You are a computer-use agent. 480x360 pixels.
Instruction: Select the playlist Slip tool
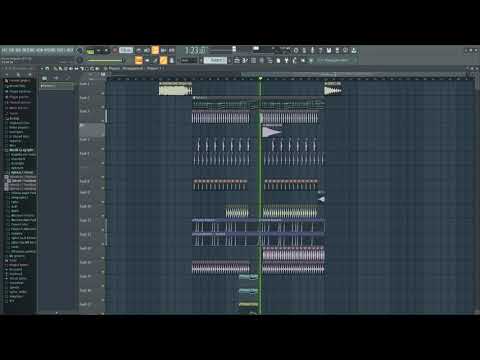tap(76, 68)
